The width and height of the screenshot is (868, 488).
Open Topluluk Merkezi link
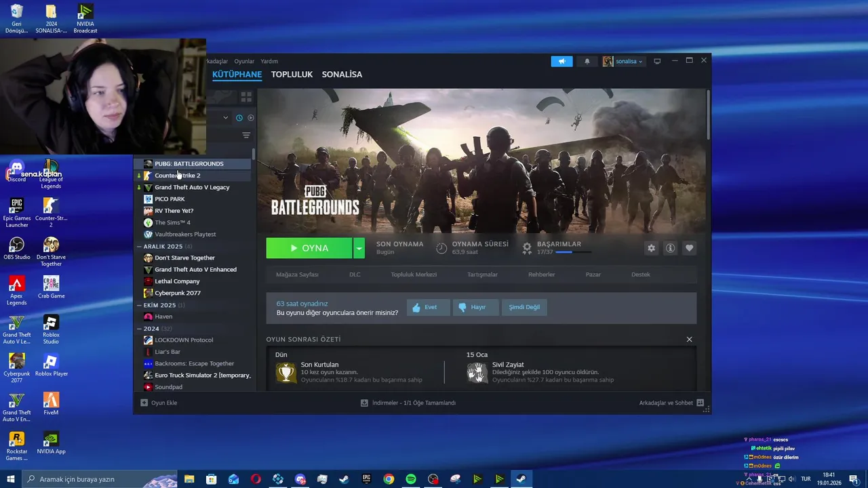click(x=414, y=274)
